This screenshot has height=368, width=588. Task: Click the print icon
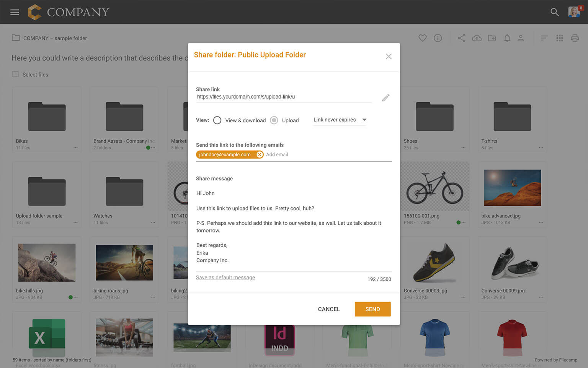(x=575, y=38)
